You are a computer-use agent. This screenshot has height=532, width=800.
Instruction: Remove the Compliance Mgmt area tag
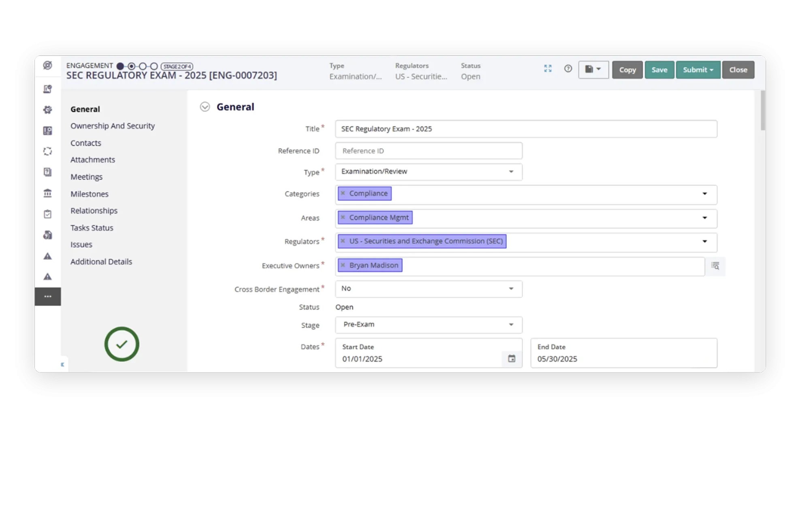pyautogui.click(x=343, y=218)
